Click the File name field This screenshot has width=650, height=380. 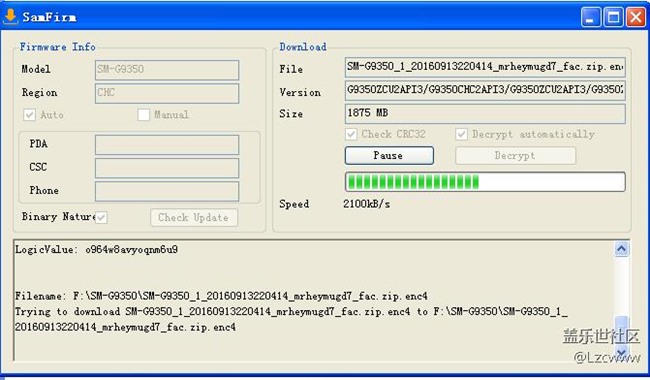485,68
